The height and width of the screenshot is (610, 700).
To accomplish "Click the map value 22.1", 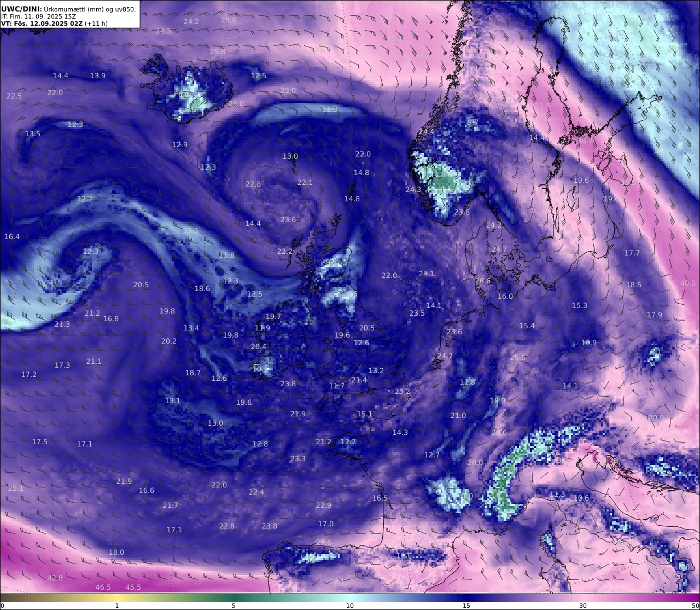I will tap(305, 183).
